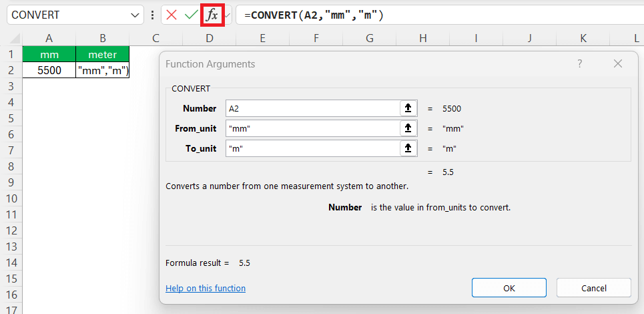644x314 pixels.
Task: Select column K header
Action: coord(583,38)
